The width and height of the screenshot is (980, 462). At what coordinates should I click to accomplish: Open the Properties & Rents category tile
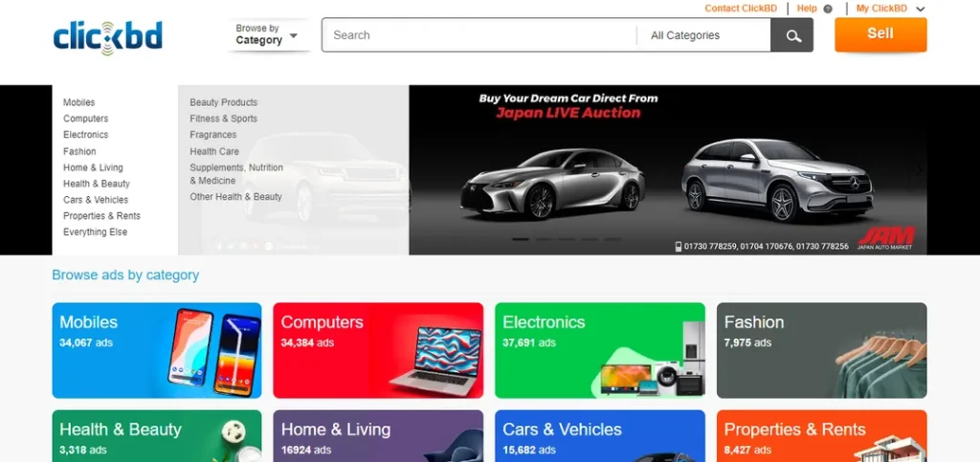click(822, 436)
